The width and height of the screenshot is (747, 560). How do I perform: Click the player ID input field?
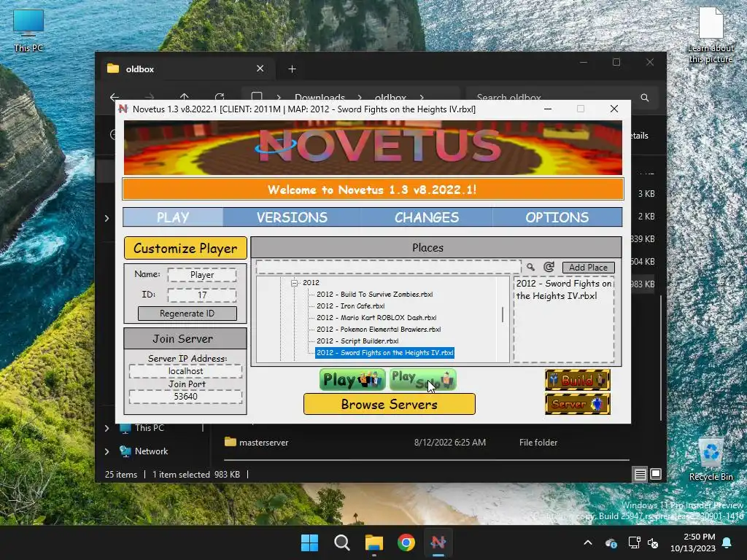pyautogui.click(x=202, y=295)
